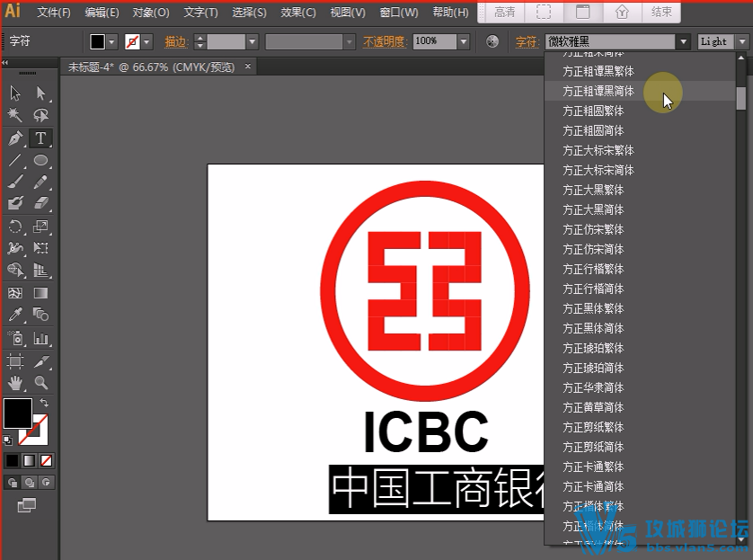Click the 不透明度 link label
753x560 pixels.
[385, 42]
